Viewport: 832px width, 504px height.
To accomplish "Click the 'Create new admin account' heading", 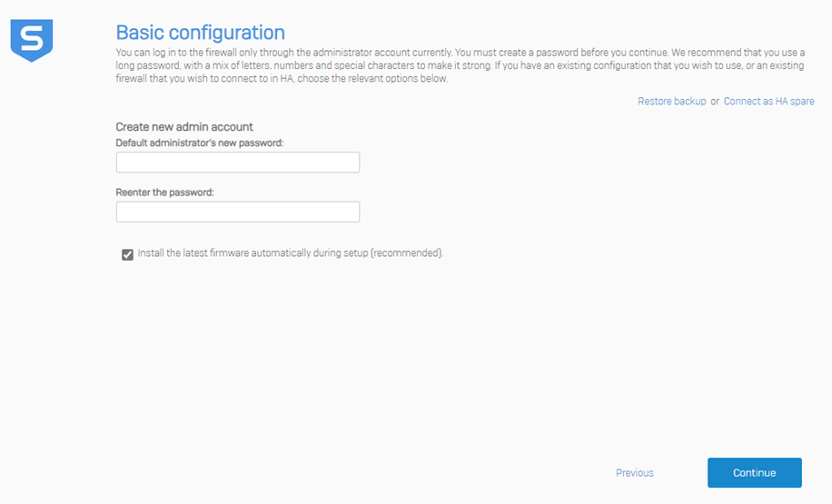I will pyautogui.click(x=184, y=127).
